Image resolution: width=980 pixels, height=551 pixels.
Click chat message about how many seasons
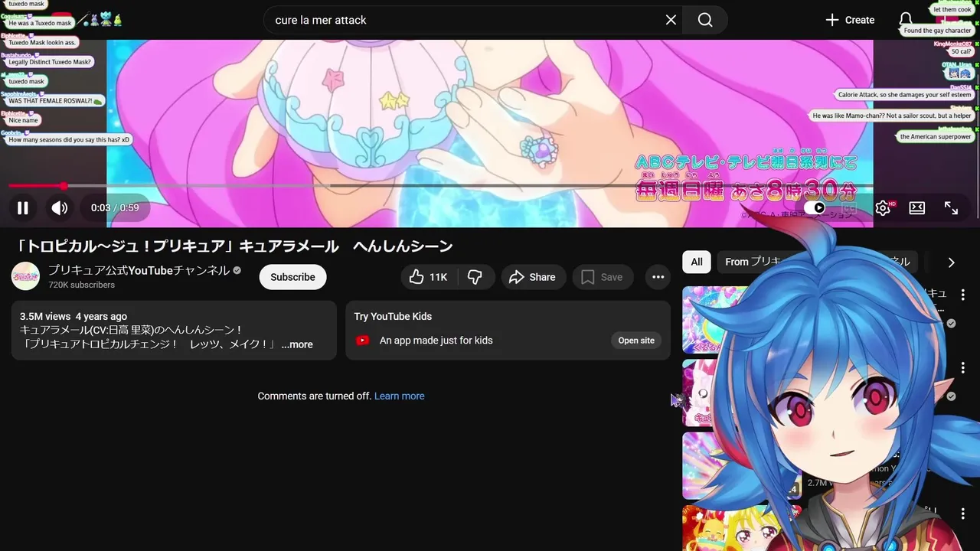[69, 140]
